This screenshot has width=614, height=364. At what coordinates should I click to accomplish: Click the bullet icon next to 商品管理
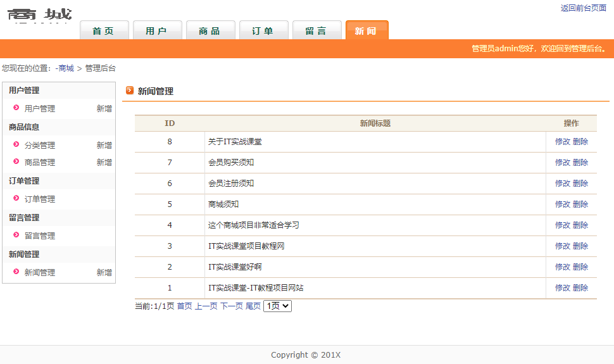pyautogui.click(x=16, y=161)
